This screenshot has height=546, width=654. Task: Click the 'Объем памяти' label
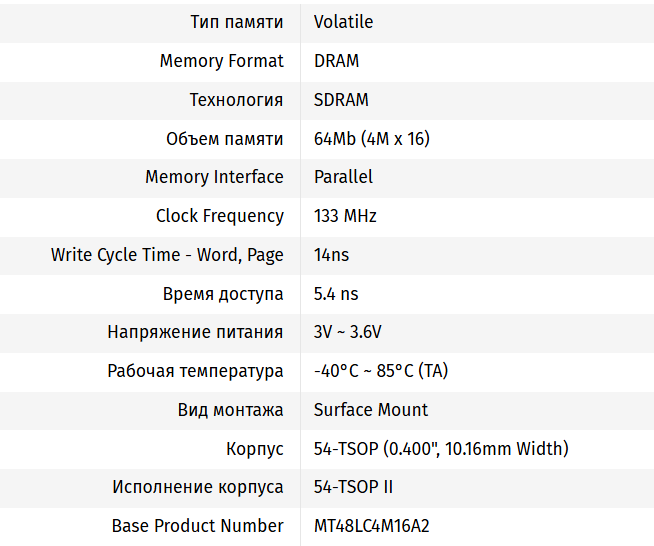click(225, 139)
